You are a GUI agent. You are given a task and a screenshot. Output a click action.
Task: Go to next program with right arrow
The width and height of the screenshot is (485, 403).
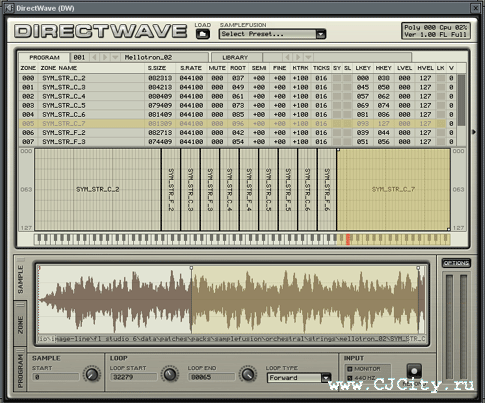pyautogui.click(x=105, y=57)
